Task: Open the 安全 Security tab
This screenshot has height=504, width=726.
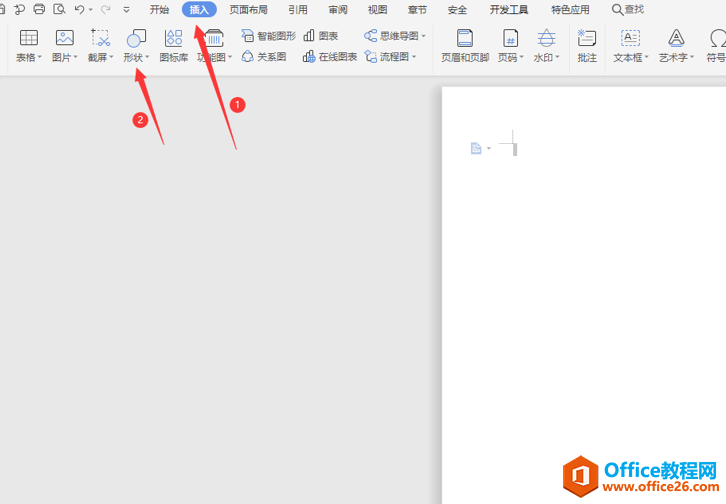Action: [x=457, y=10]
